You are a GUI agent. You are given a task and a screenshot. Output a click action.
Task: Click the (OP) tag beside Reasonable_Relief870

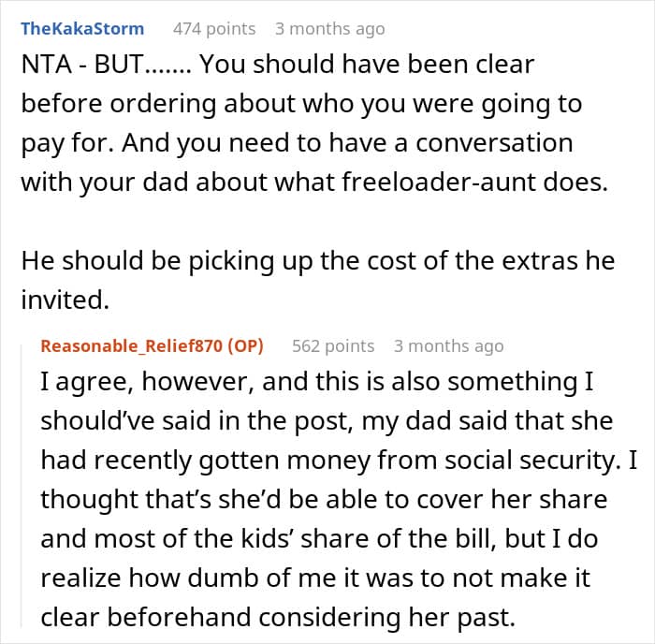[245, 346]
